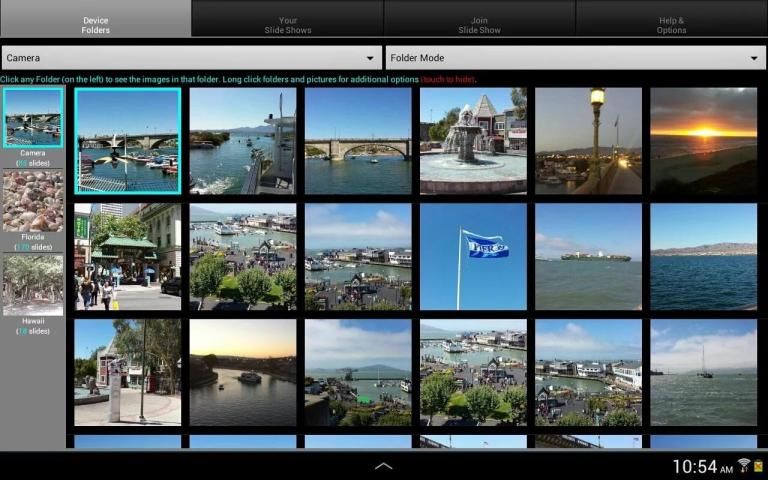Check the clock showing 10:54 AM

702,467
